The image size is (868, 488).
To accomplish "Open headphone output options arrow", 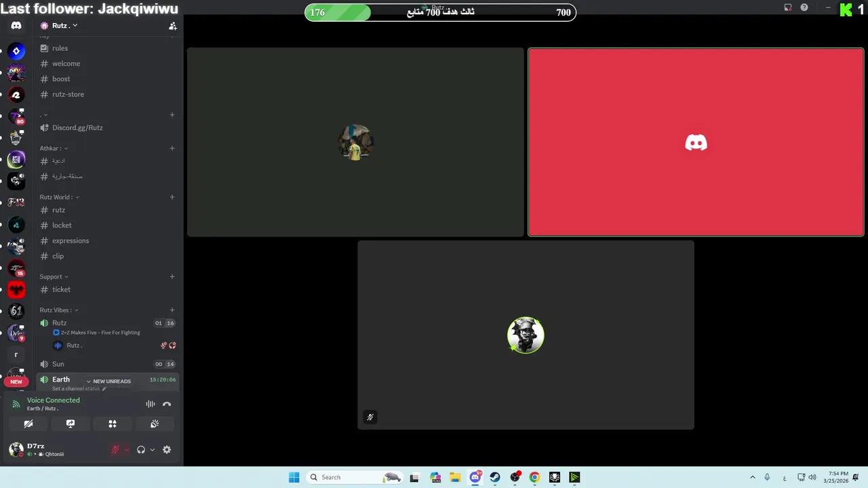I will point(152,449).
